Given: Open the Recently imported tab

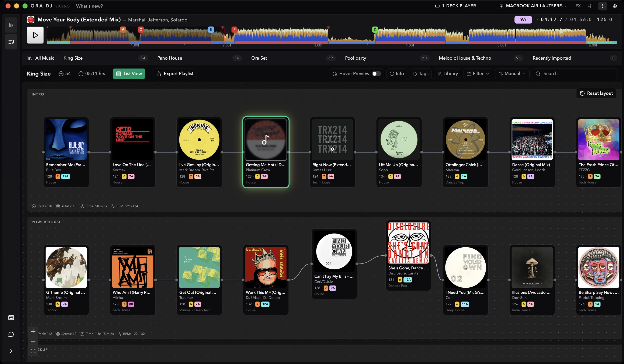Looking at the screenshot, I should 575,58.
